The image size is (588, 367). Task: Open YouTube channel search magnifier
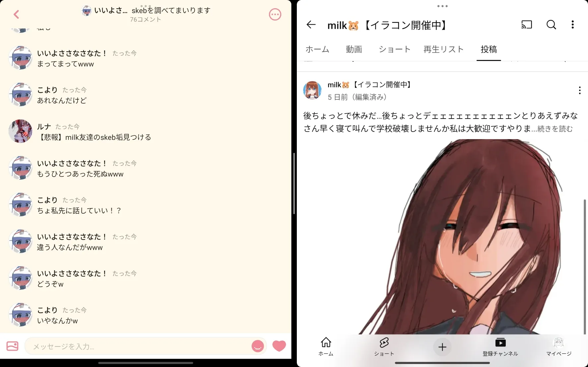551,25
